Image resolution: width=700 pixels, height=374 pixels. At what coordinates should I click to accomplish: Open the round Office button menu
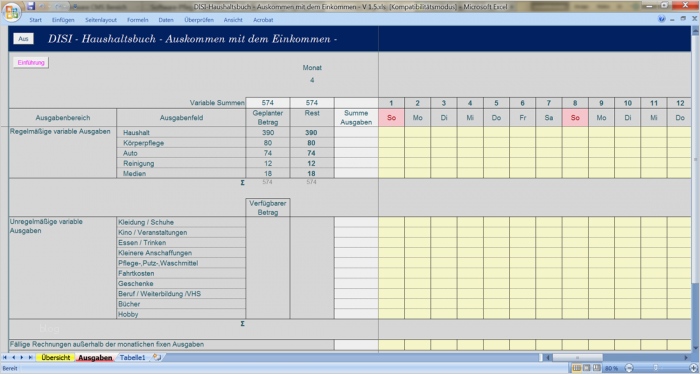pos(12,12)
